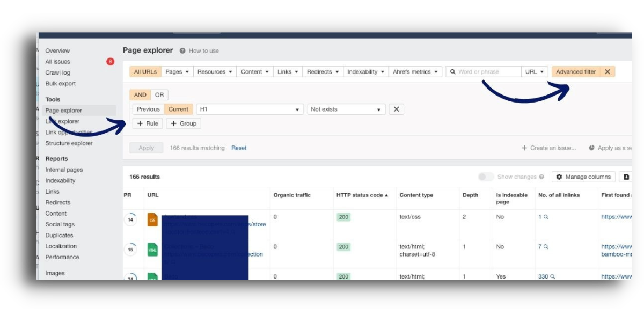This screenshot has width=644, height=322.
Task: Switch rule to Previous crawl
Action: pos(148,109)
